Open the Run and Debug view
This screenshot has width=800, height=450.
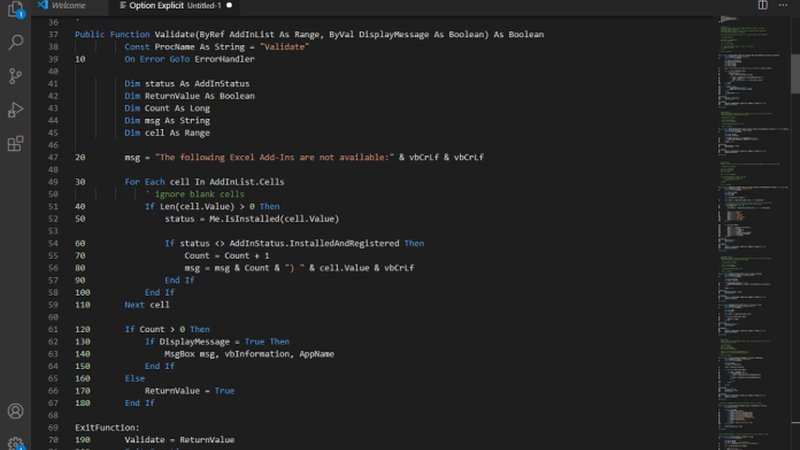click(15, 110)
